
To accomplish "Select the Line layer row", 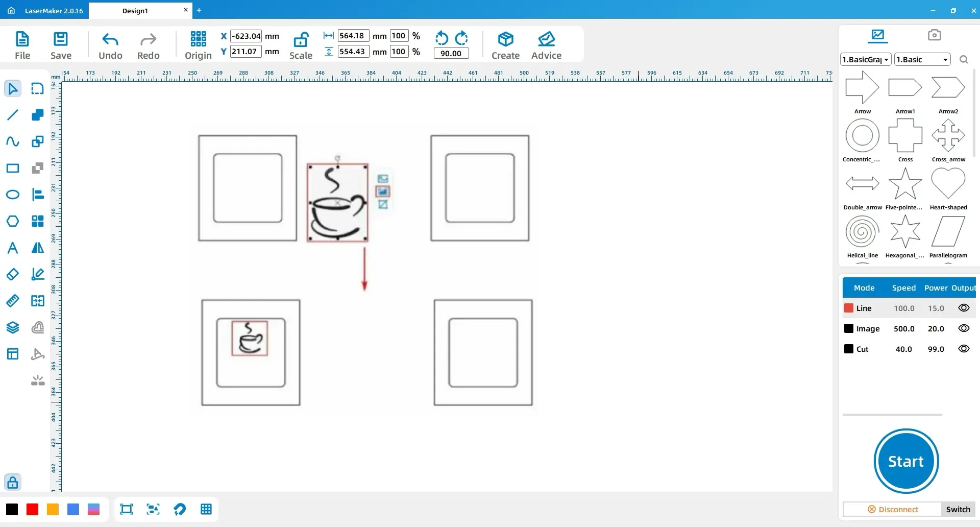I will pyautogui.click(x=909, y=308).
